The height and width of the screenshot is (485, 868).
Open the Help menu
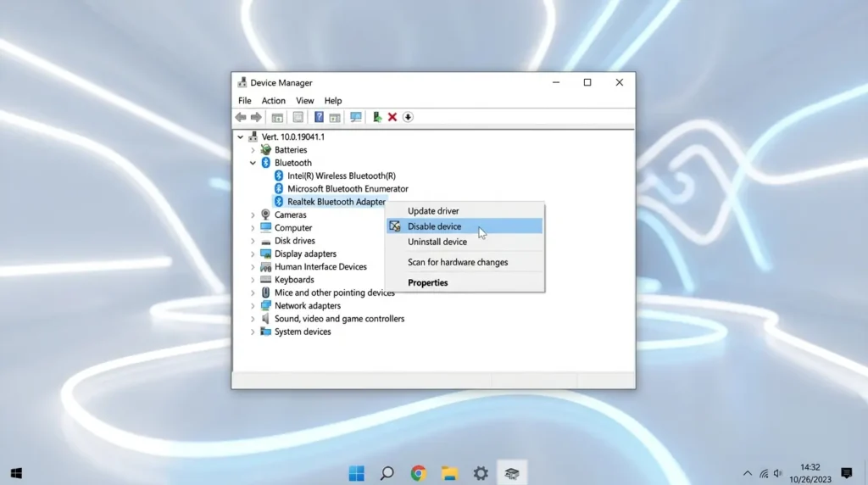pyautogui.click(x=332, y=101)
